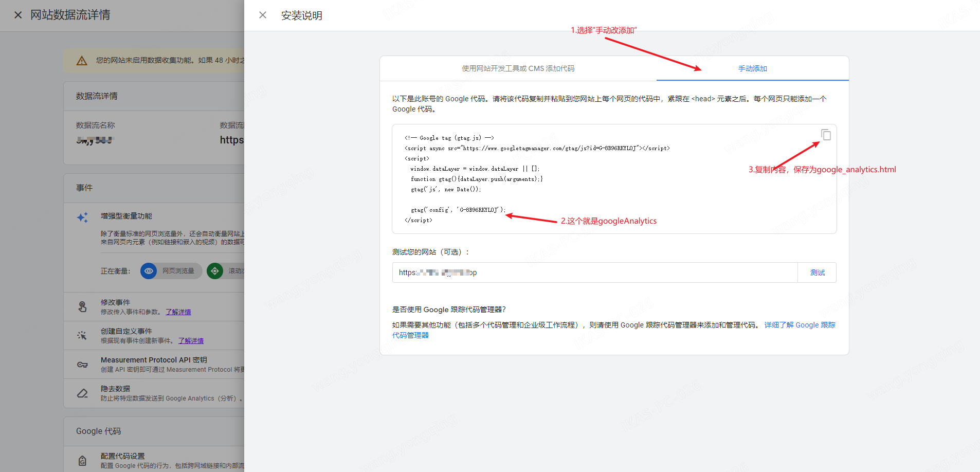The image size is (980, 472).
Task: Select the 网页浏览量 eye chip
Action: point(171,271)
